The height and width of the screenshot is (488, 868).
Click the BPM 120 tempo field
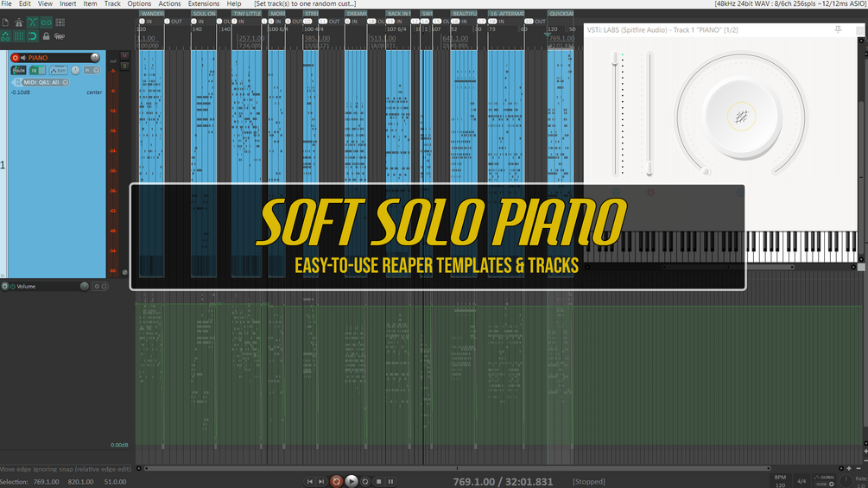780,481
